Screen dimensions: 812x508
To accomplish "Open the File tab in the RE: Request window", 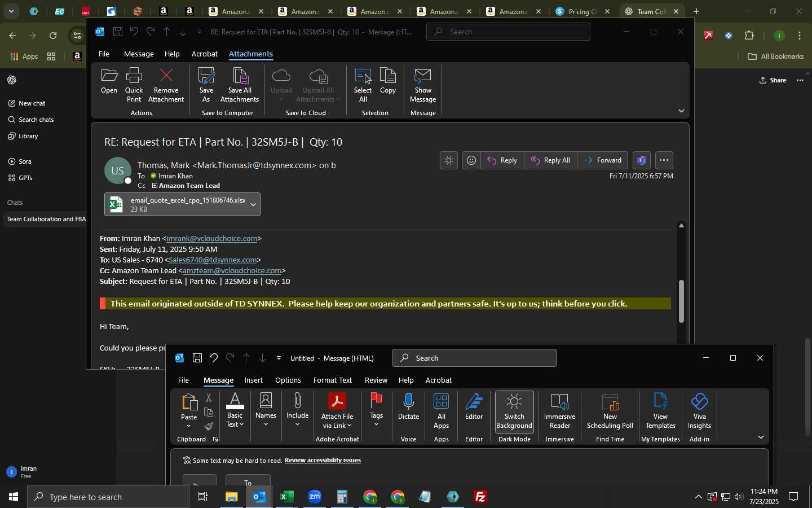I will (x=104, y=54).
